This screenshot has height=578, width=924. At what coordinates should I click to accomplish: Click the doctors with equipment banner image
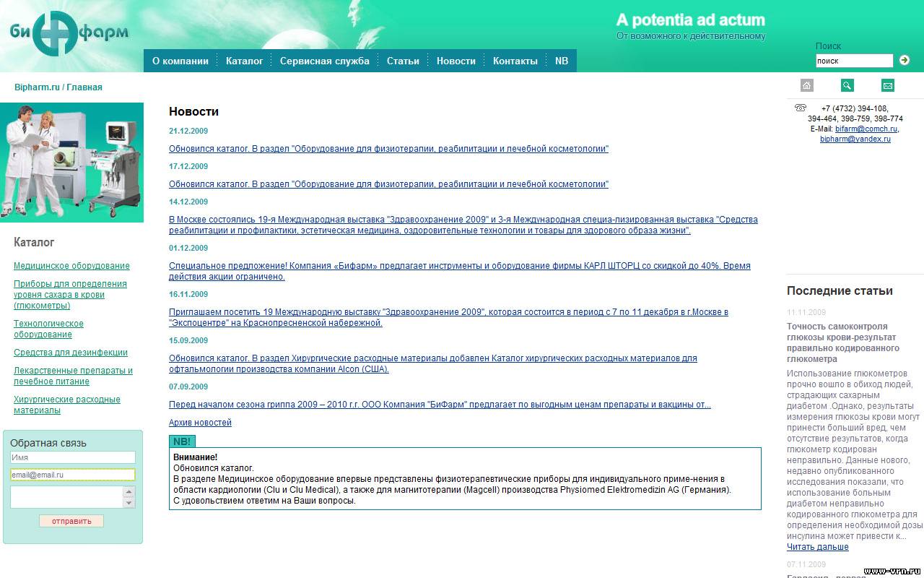tap(71, 163)
